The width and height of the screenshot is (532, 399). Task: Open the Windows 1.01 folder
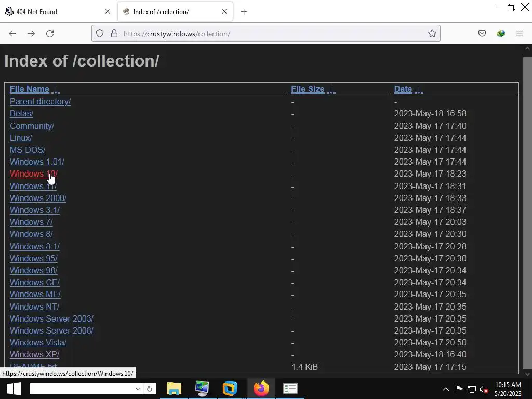37,162
